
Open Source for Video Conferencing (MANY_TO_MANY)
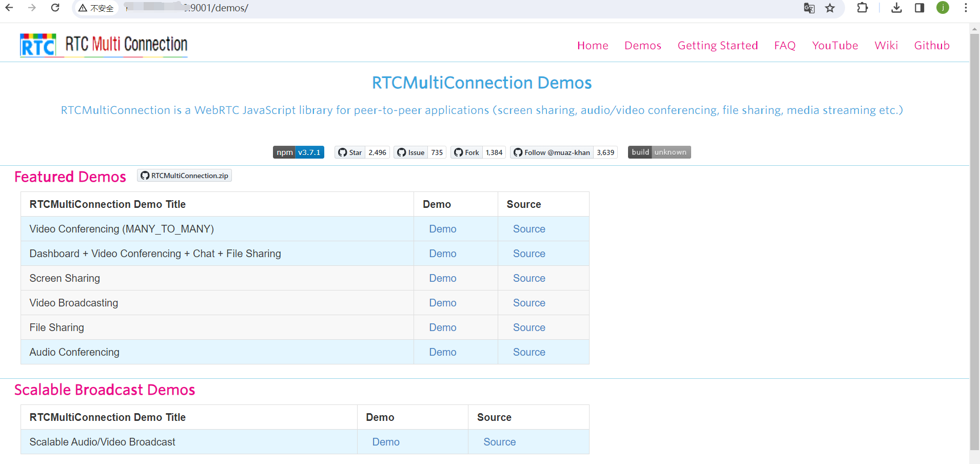[x=529, y=229]
